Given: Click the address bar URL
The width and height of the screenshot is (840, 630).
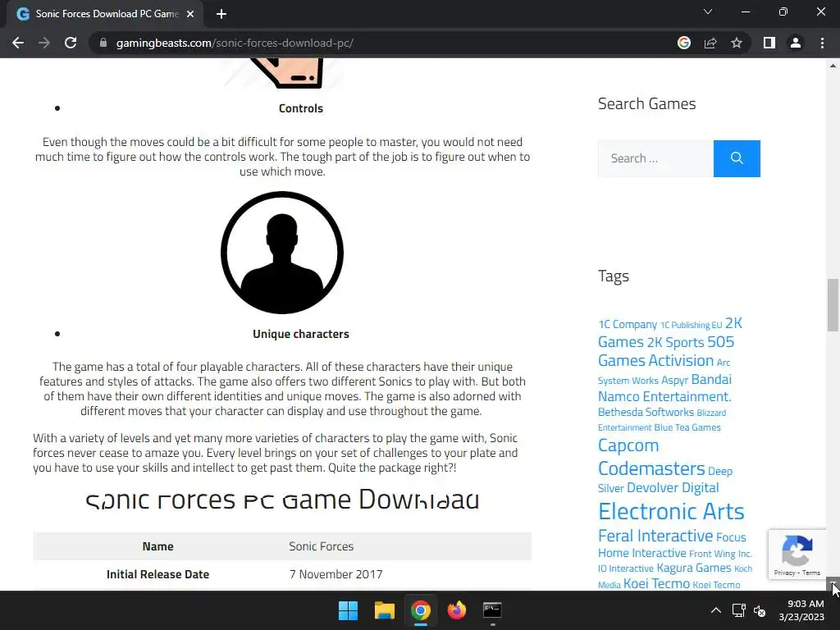Looking at the screenshot, I should [x=235, y=43].
